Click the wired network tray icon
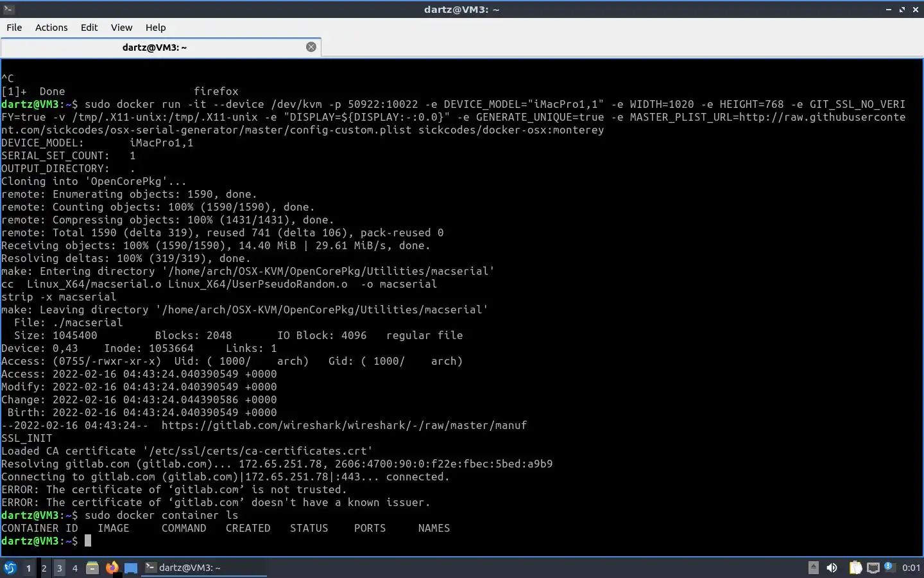The height and width of the screenshot is (578, 924). tap(873, 568)
